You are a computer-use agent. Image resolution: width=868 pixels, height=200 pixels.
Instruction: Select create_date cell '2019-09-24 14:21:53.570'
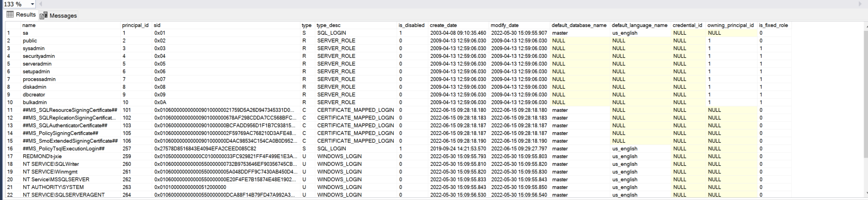coord(459,149)
